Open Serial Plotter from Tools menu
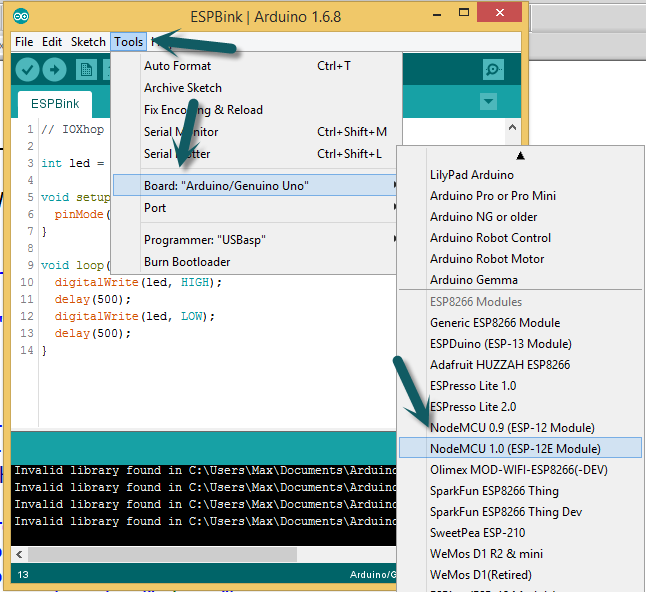Image resolution: width=646 pixels, height=592 pixels. (x=255, y=154)
